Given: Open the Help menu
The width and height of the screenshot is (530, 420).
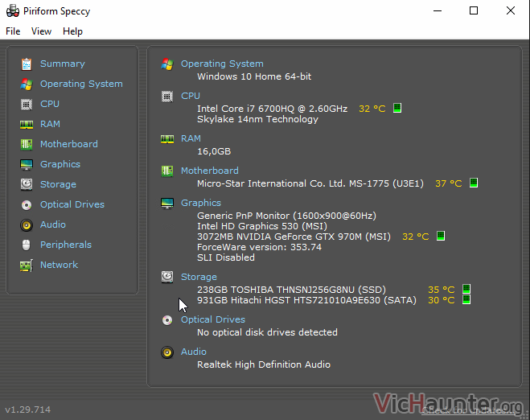Looking at the screenshot, I should pyautogui.click(x=72, y=31).
